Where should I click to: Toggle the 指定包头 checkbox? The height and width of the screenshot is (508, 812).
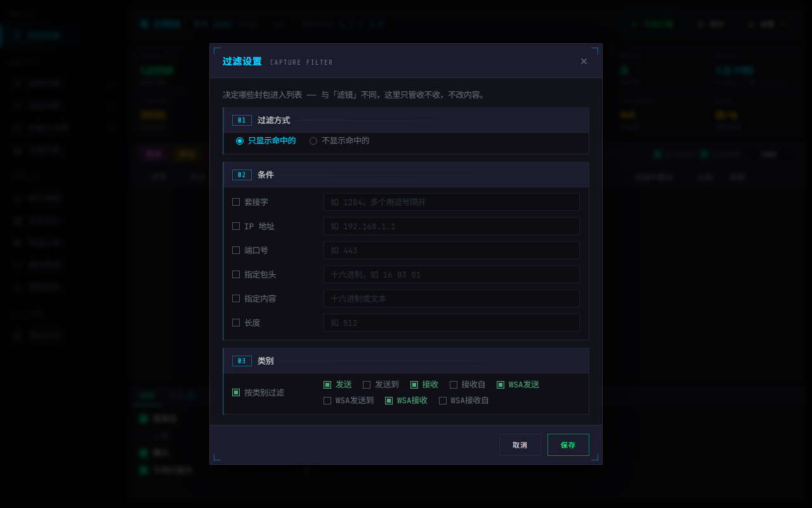click(x=236, y=274)
